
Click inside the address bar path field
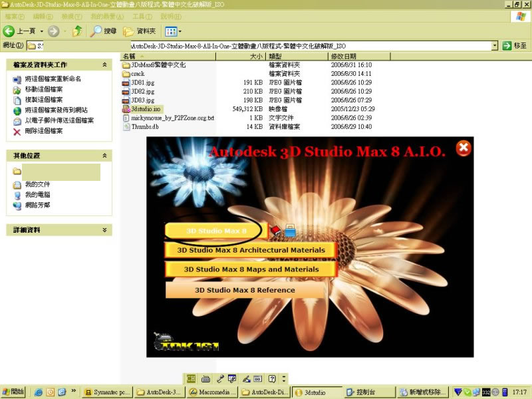[259, 45]
